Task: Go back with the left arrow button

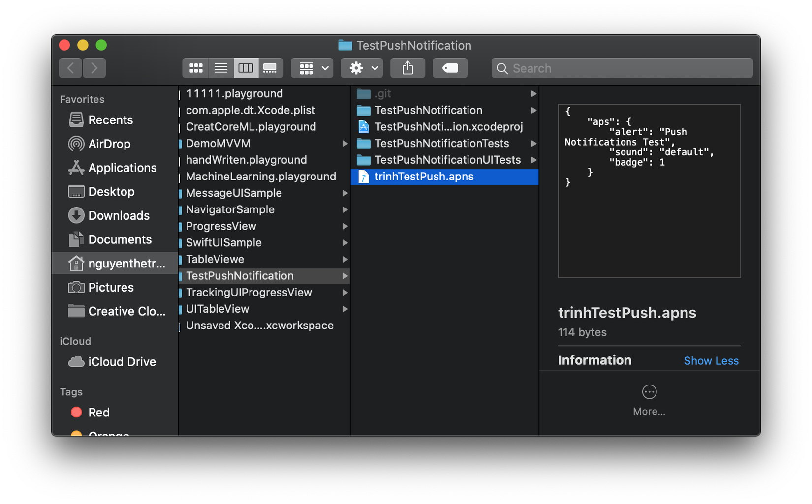Action: coord(70,68)
